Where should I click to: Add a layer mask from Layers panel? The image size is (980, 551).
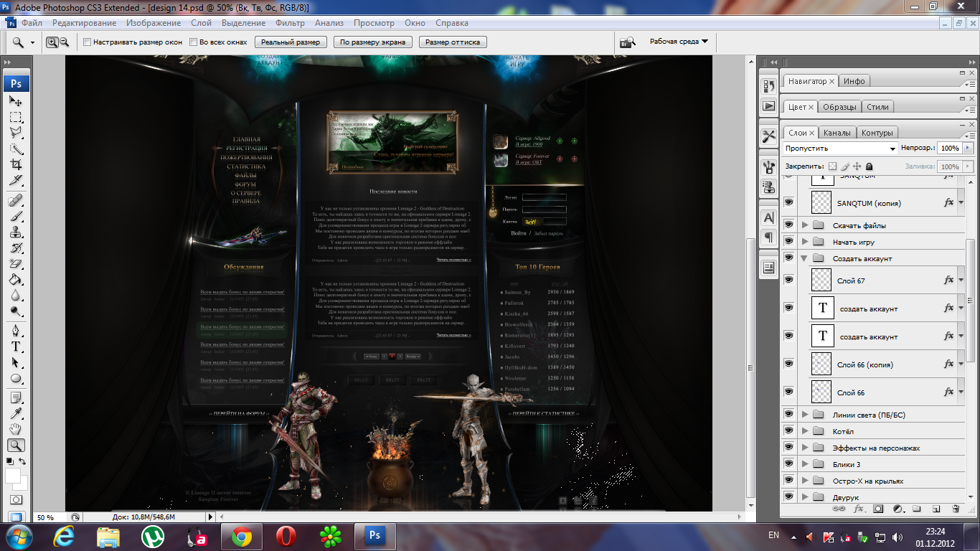pyautogui.click(x=878, y=509)
